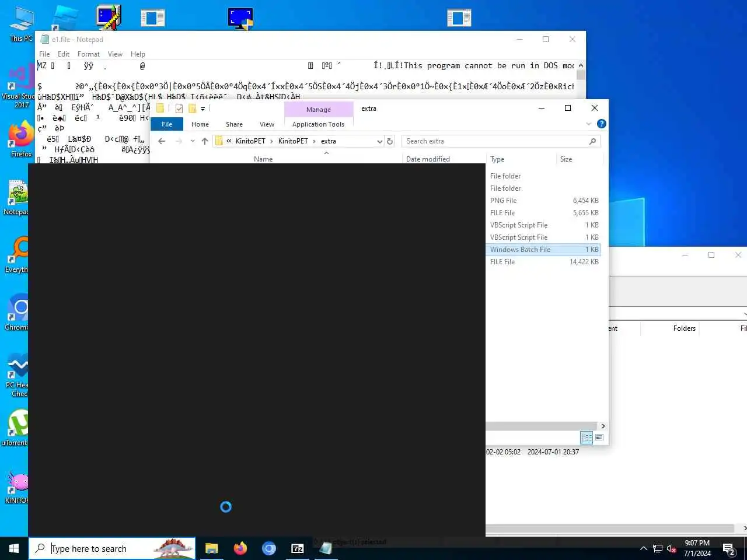Open Everything search desktop shortcut
This screenshot has width=747, height=560.
point(18,255)
